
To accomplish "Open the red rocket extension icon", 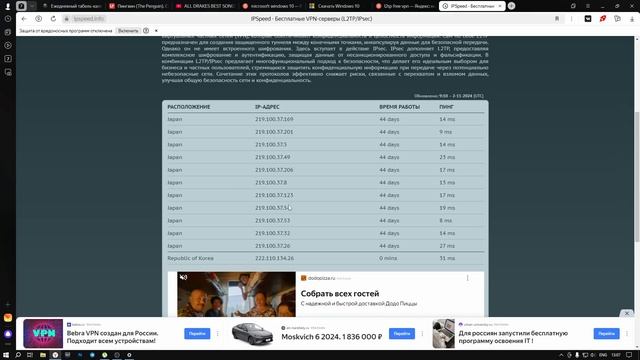I will [x=603, y=19].
